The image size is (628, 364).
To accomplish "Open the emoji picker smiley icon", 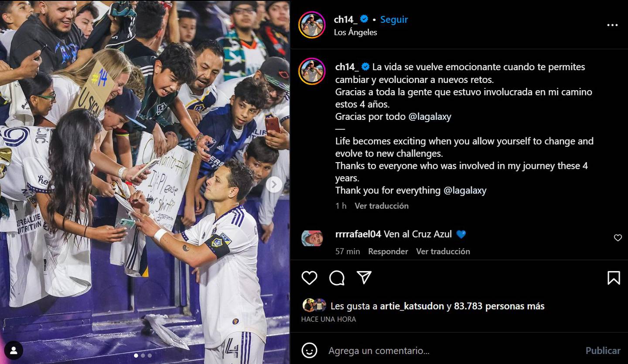I will (309, 350).
